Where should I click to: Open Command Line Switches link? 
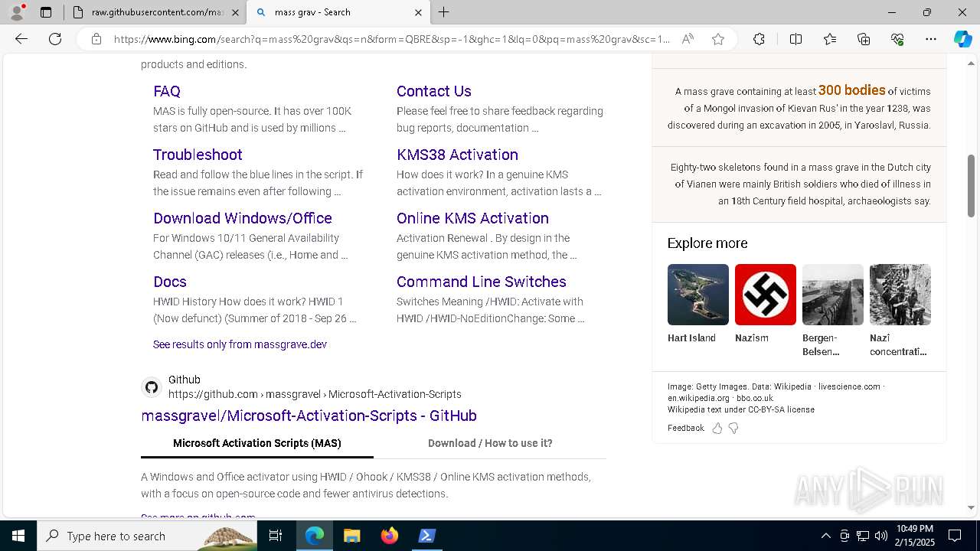[482, 282]
